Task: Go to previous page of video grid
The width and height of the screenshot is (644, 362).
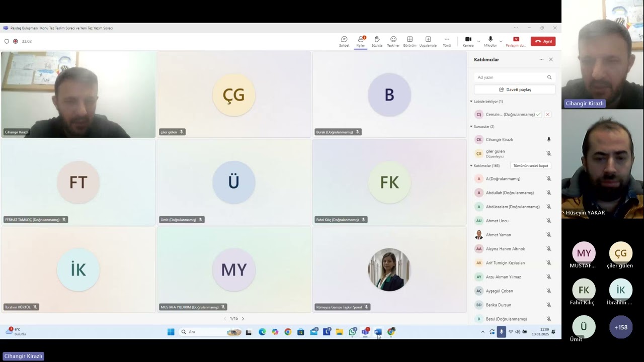Action: 225,319
